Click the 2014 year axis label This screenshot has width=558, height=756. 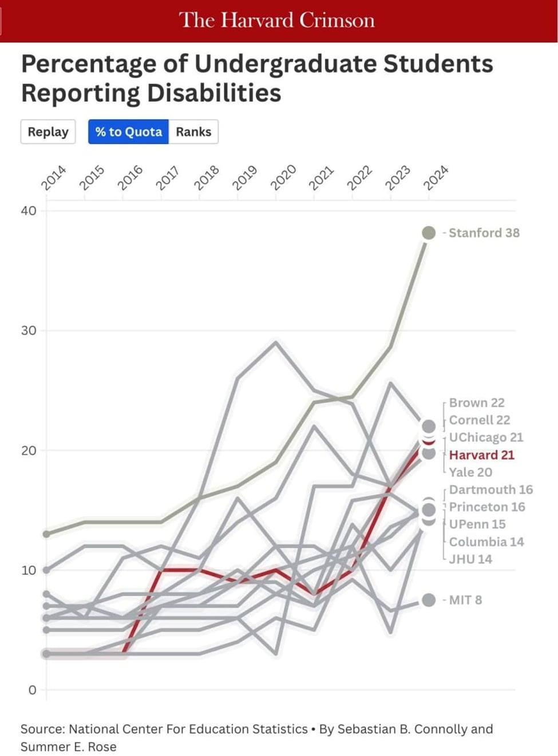point(54,178)
